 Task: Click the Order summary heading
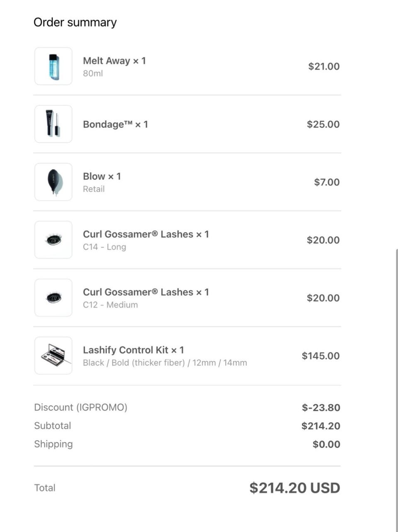click(x=75, y=22)
